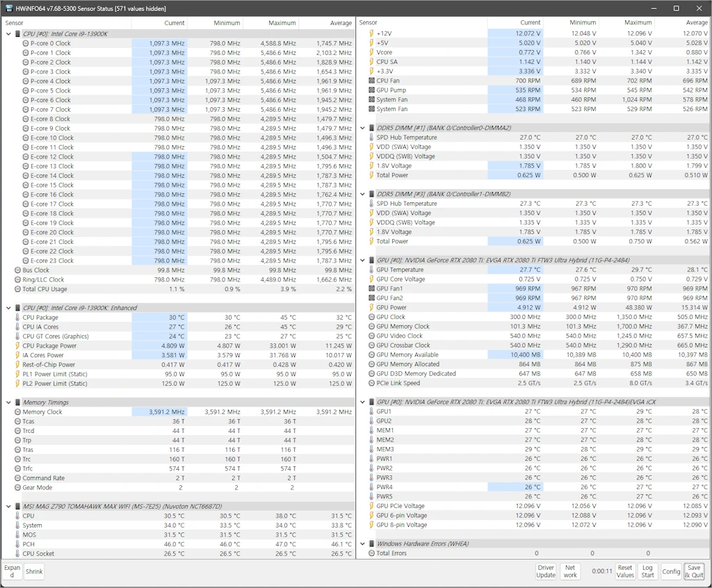Click the clock icon beside P-core 0 Clock
The image size is (712, 588).
coord(26,44)
